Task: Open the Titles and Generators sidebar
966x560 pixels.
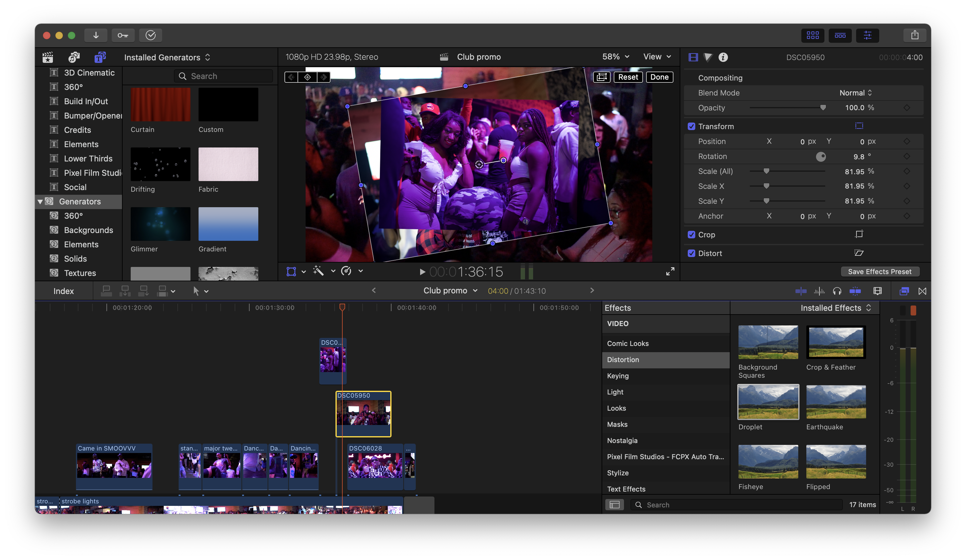Action: coord(100,58)
